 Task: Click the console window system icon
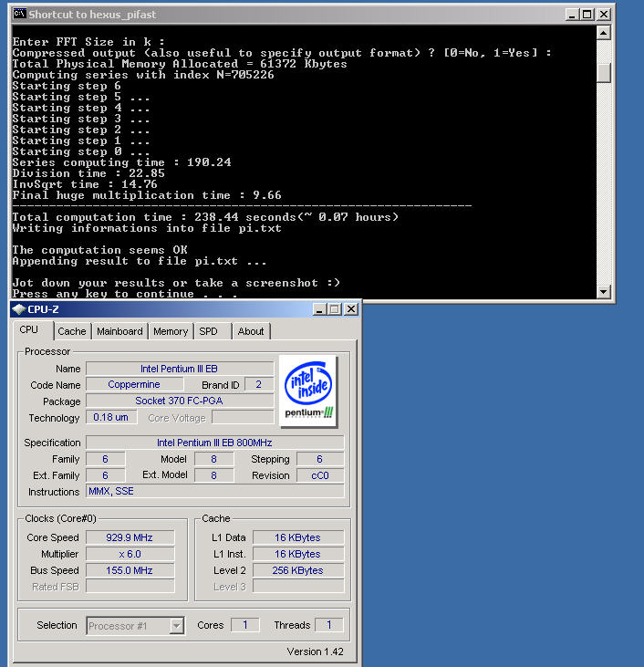[x=19, y=14]
